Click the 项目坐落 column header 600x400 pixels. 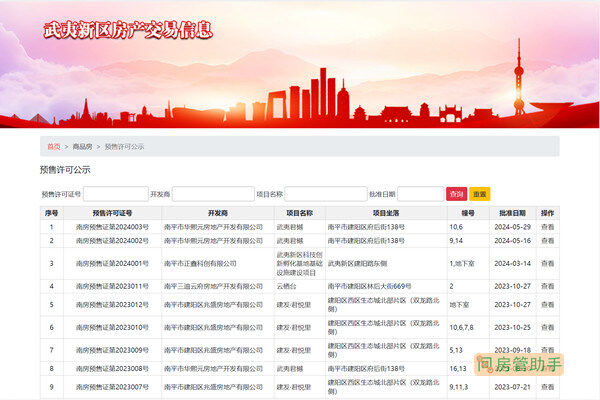pyautogui.click(x=386, y=213)
